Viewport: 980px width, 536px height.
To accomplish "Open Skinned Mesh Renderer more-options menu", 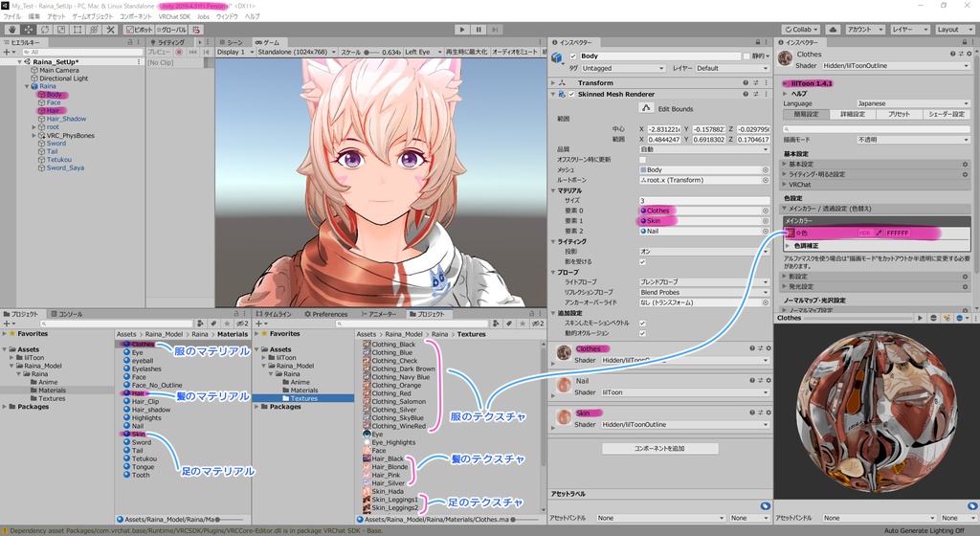I will point(766,95).
